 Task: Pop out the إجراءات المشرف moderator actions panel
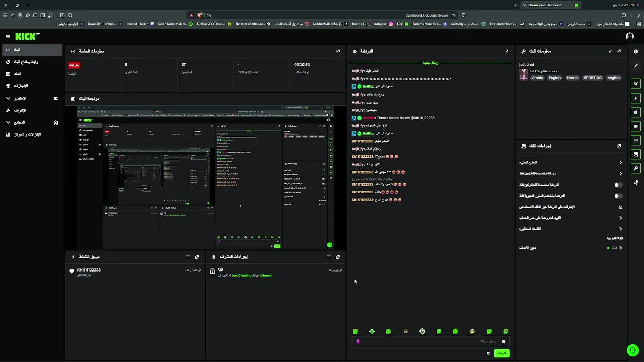tap(338, 257)
